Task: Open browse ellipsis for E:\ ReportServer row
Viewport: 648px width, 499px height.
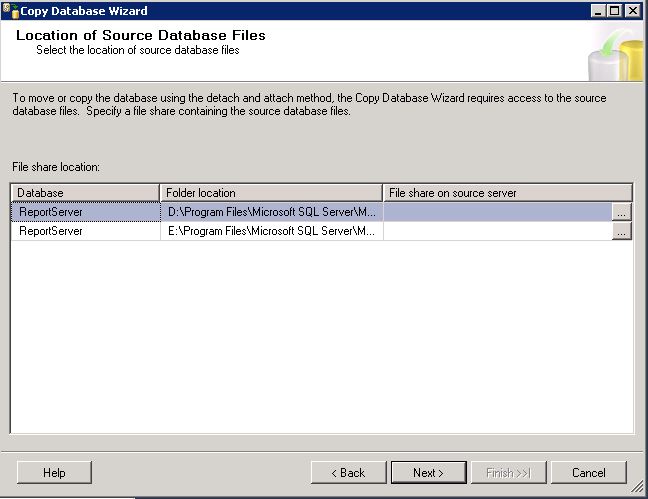Action: 622,231
